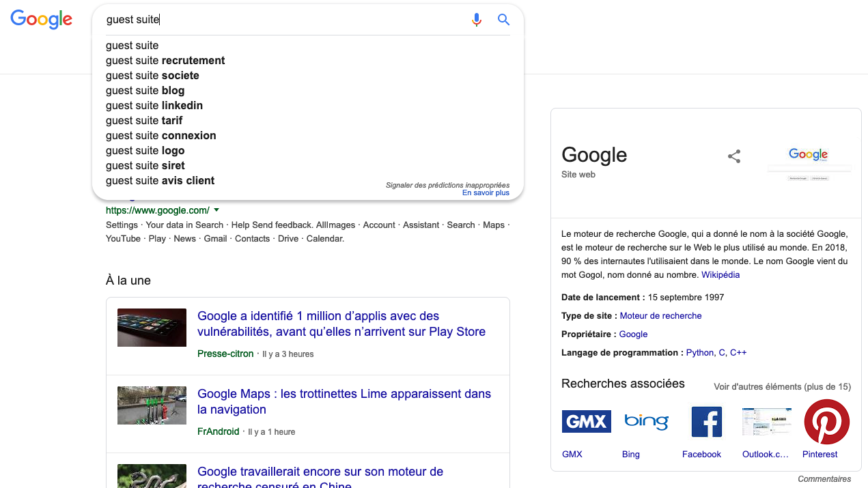The width and height of the screenshot is (868, 488).
Task: Open the Lime scooters news thumbnail
Action: pos(152,405)
